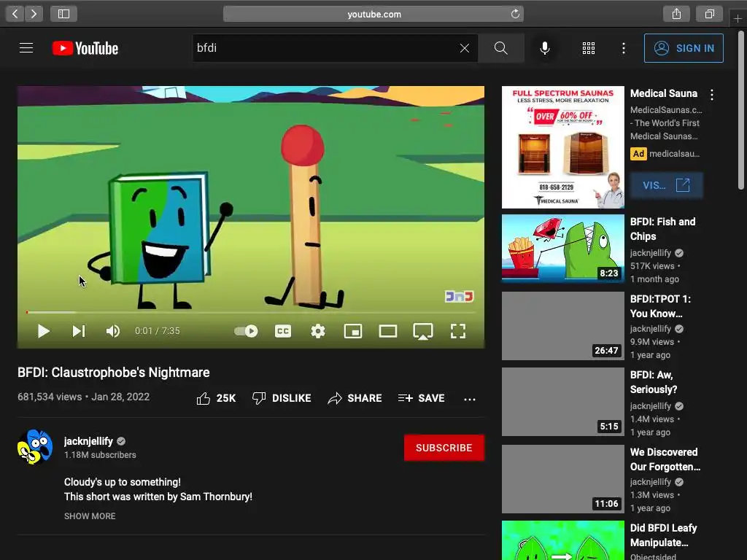Open video settings gear
Screen dimensions: 747x560
point(318,331)
